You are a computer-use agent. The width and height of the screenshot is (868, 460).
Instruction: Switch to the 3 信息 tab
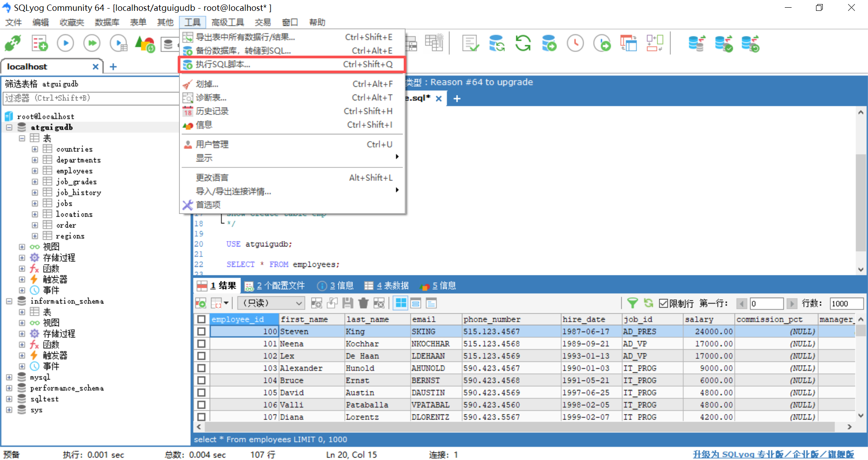click(335, 286)
